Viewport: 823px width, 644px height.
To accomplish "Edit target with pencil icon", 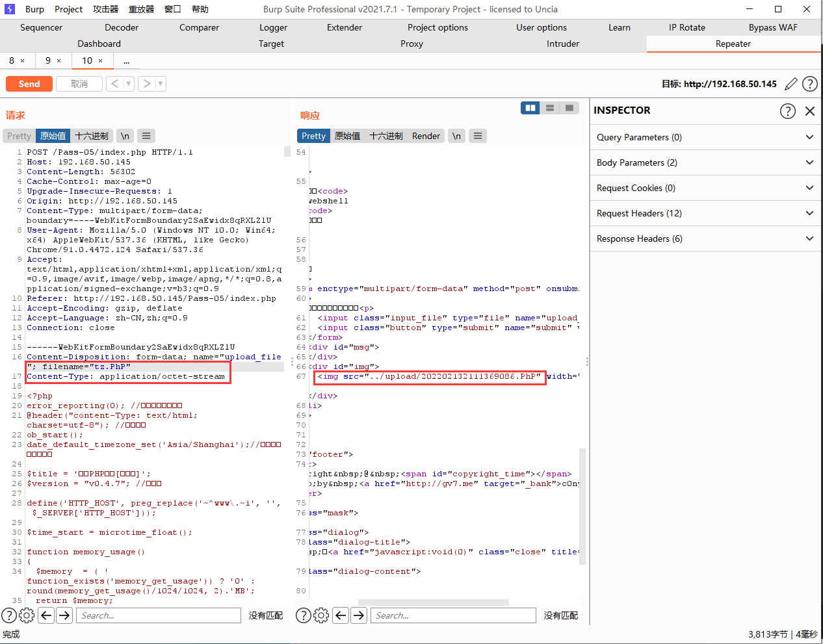I will [791, 84].
